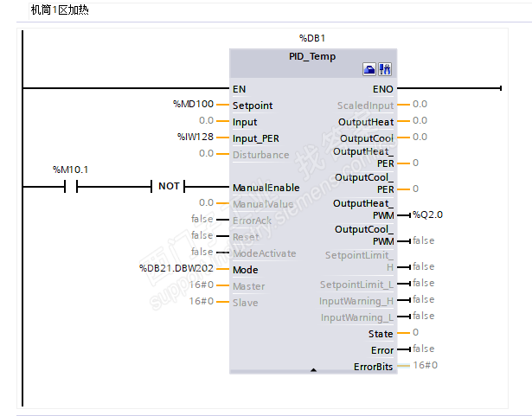Click the 16#0 value at Master
The height and width of the screenshot is (416, 532).
[x=202, y=285]
